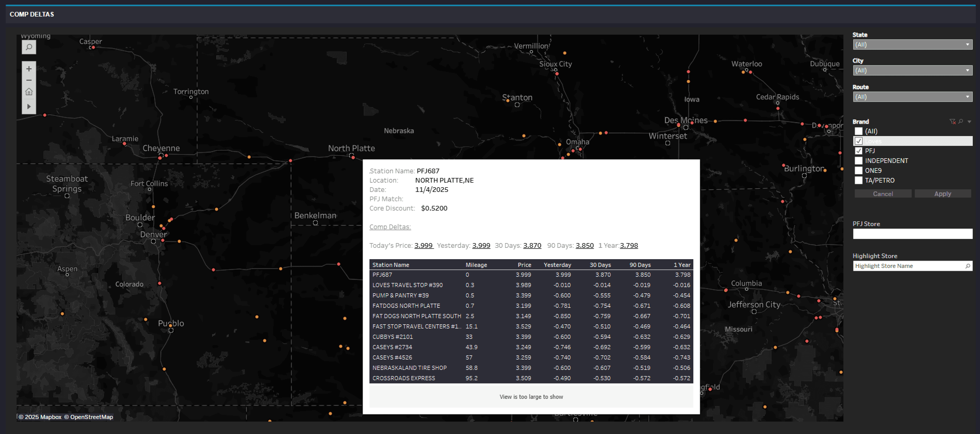This screenshot has height=434, width=980.
Task: Check the INDEPENDENT brand checkbox
Action: pyautogui.click(x=859, y=161)
